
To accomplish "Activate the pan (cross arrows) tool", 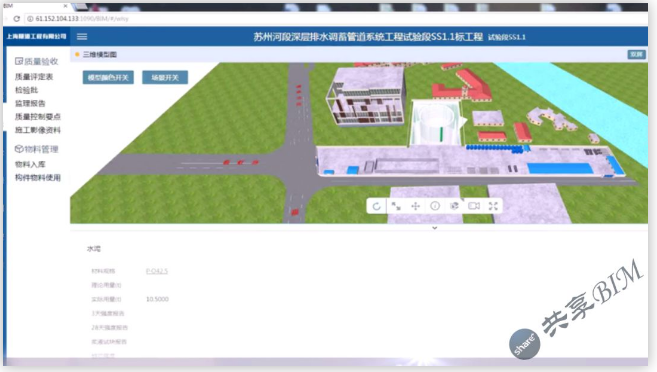I will pos(415,206).
